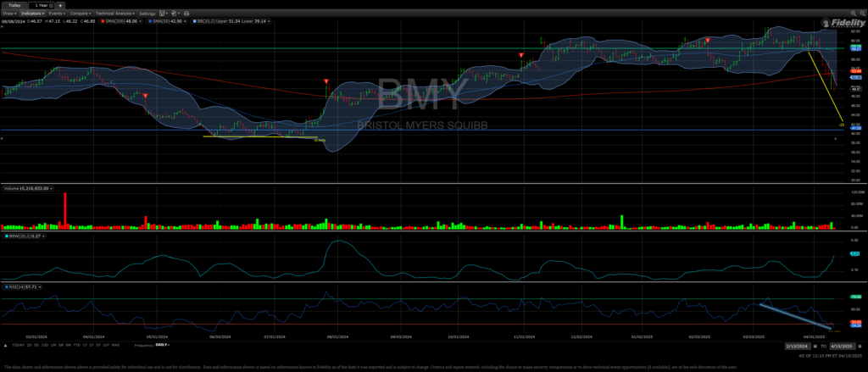Viewport: 868px width, 372px height.
Task: Switch to the Today chart tab
Action: pos(14,6)
